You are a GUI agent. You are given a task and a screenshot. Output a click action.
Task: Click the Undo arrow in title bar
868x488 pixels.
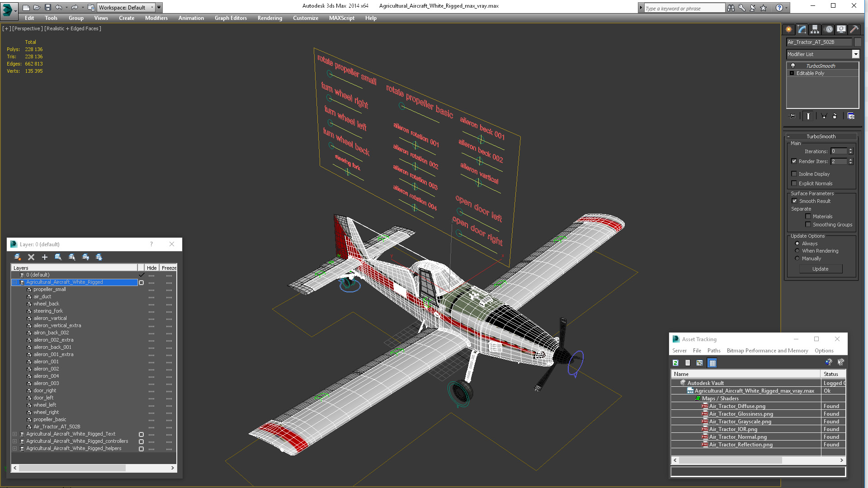(x=59, y=7)
